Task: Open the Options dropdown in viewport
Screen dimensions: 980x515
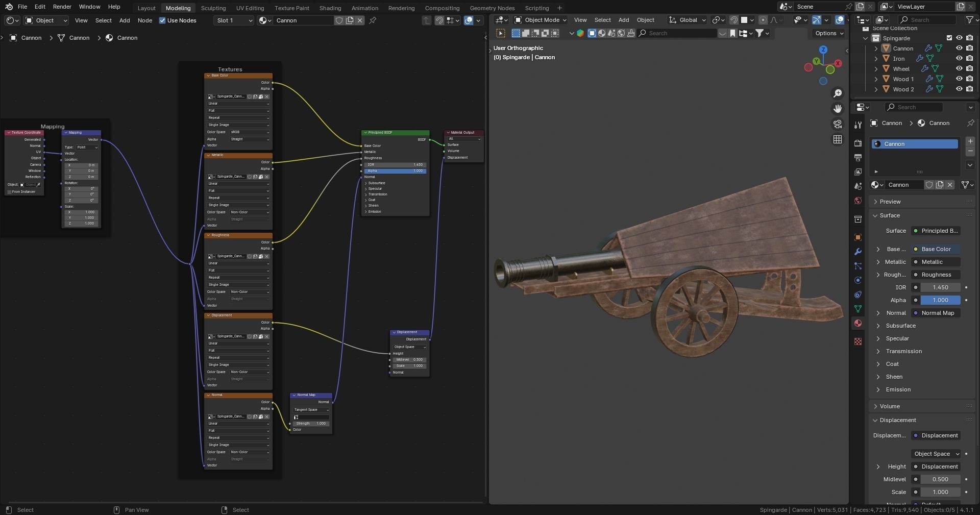Action: click(x=829, y=33)
